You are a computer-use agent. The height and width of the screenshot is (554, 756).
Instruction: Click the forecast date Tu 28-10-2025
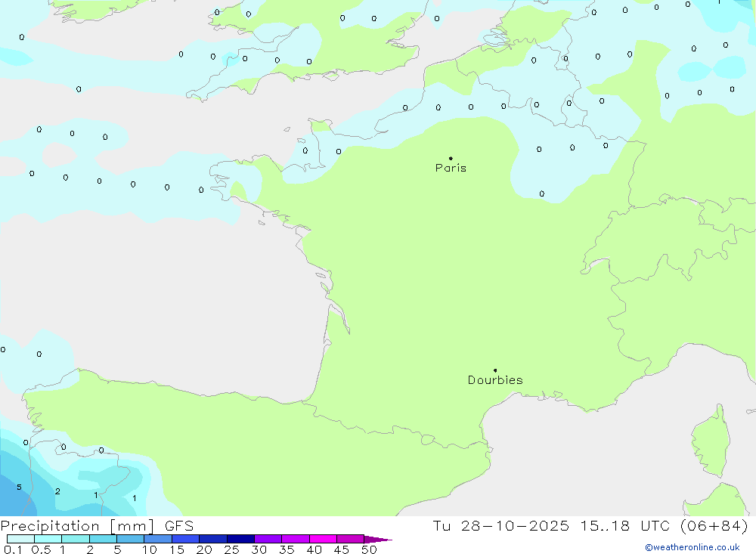coord(500,526)
